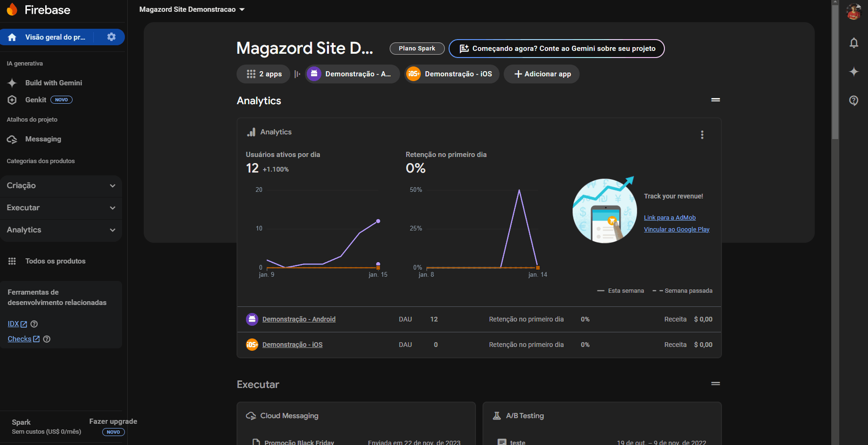Click the Genkit hexagon icon

pyautogui.click(x=12, y=100)
